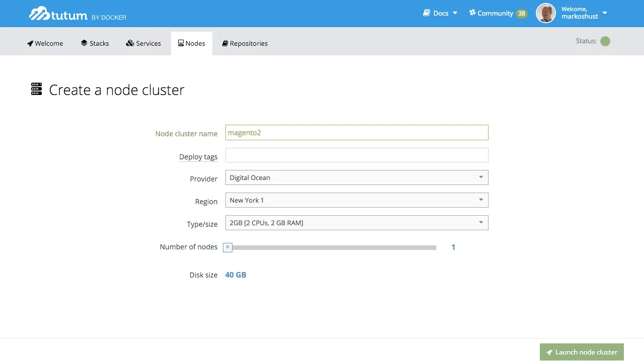Click the Services icon in the navigation
Viewport: 644px width, 362px height.
coord(130,43)
